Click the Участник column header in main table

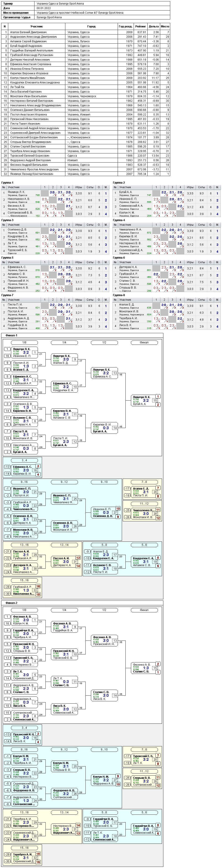click(37, 26)
